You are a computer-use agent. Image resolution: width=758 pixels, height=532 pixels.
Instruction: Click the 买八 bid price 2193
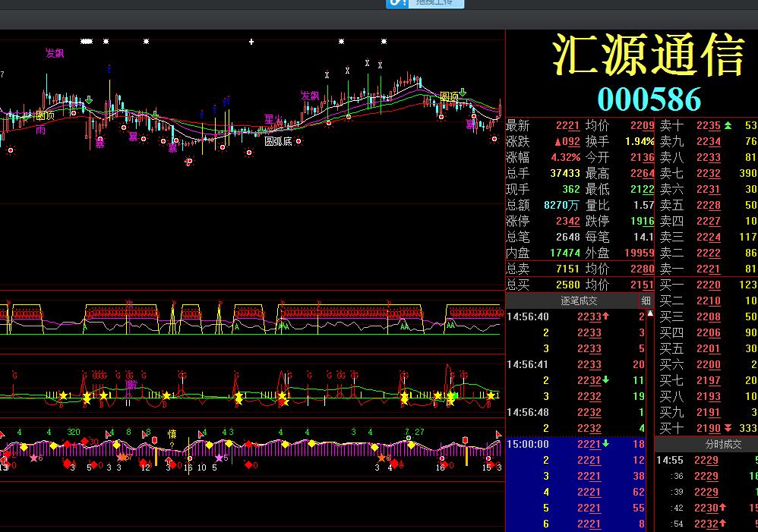click(x=708, y=396)
